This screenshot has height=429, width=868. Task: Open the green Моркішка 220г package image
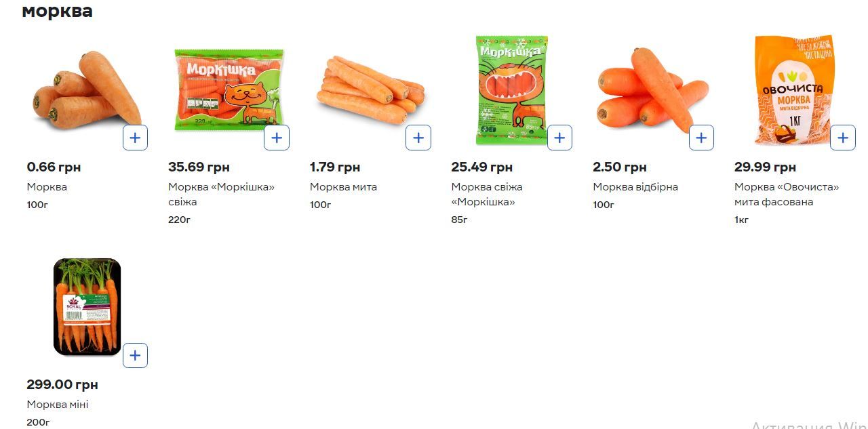click(x=229, y=89)
